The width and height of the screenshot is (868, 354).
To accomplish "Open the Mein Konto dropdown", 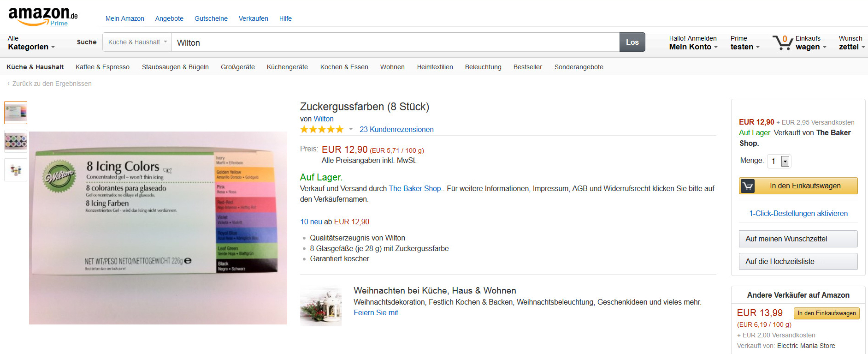I will (x=693, y=43).
